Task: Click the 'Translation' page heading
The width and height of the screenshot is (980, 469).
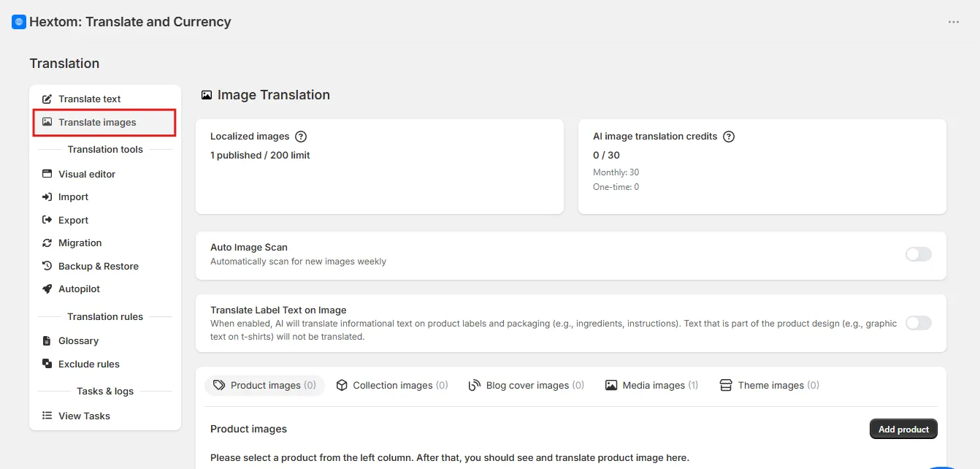Action: 64,64
